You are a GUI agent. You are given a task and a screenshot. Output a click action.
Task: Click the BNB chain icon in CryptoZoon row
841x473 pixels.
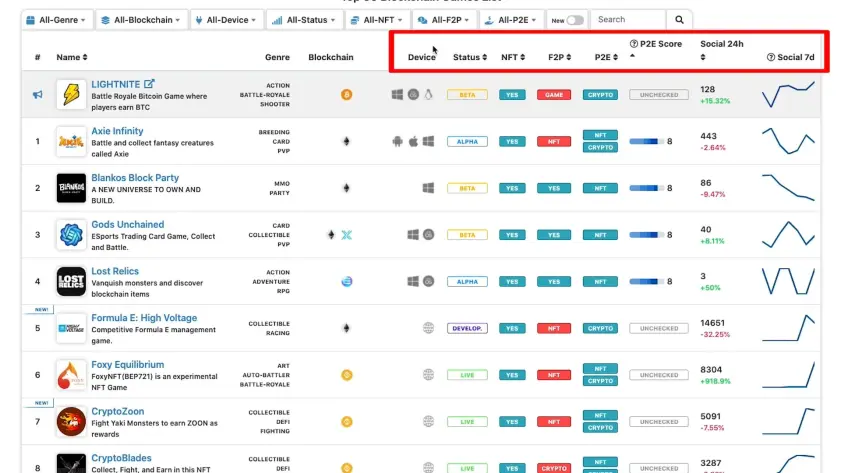(347, 422)
